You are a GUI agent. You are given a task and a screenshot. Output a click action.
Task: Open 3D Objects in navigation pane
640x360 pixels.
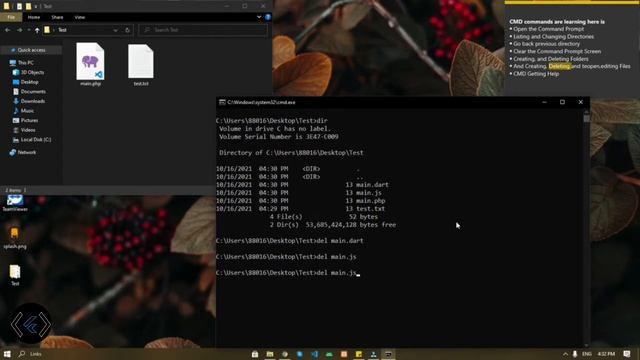[x=32, y=72]
